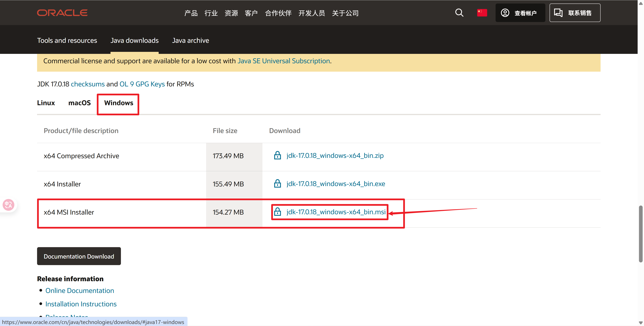Open the 关于公司 menu
Screen dimensions: 644x326
pyautogui.click(x=345, y=13)
